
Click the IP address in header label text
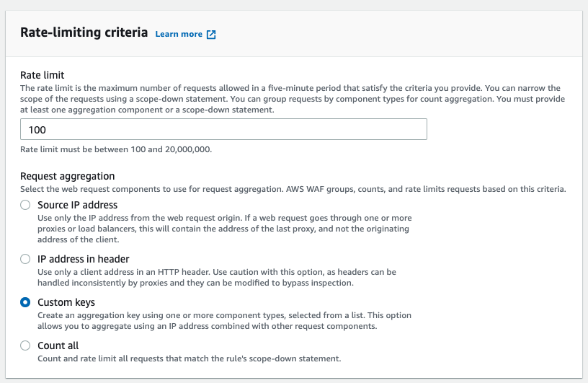point(84,259)
